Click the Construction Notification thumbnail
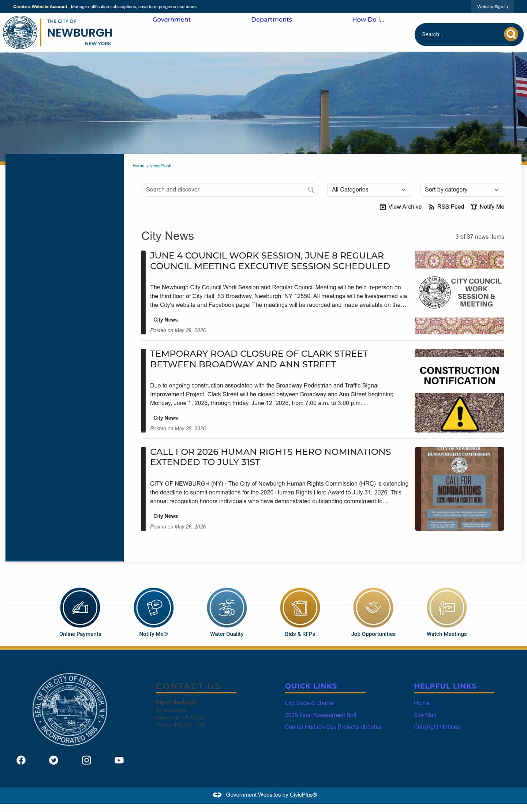This screenshot has width=527, height=812. point(459,390)
